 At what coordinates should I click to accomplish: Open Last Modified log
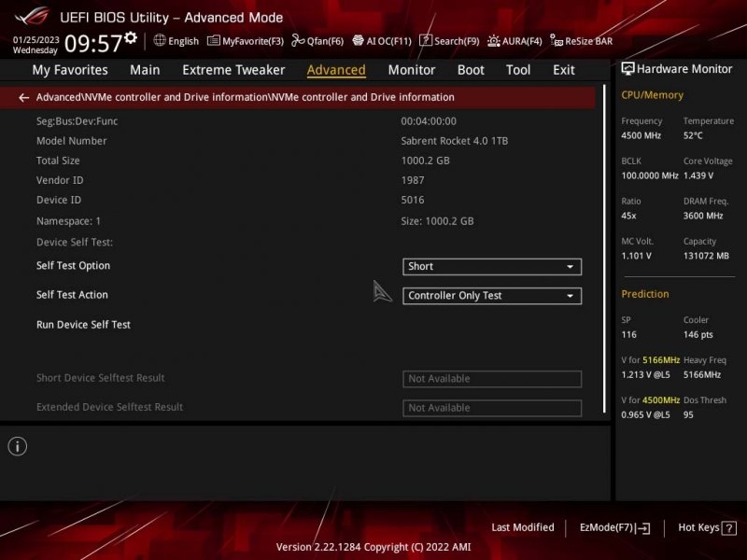pos(523,527)
